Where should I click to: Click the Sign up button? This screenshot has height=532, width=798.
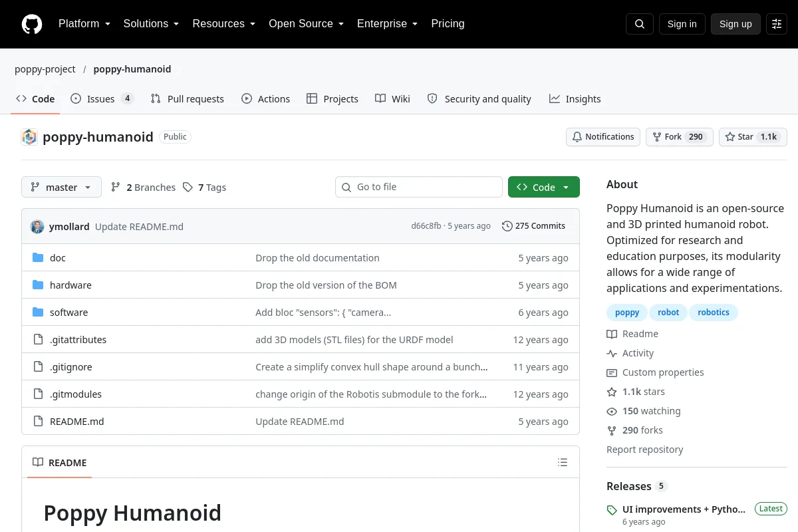click(735, 24)
